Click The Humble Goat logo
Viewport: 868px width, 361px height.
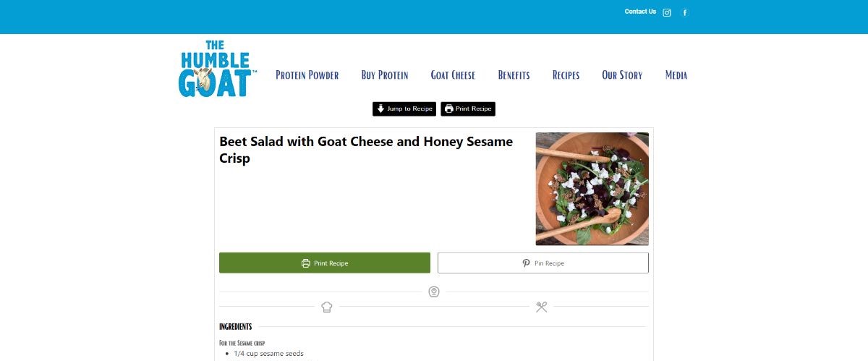(x=215, y=69)
